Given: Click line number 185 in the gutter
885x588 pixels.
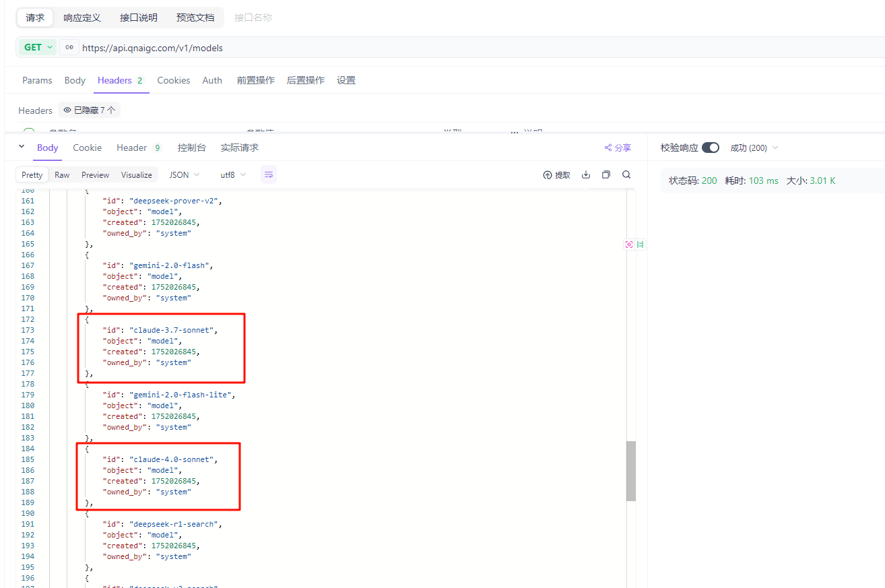Looking at the screenshot, I should (28, 459).
